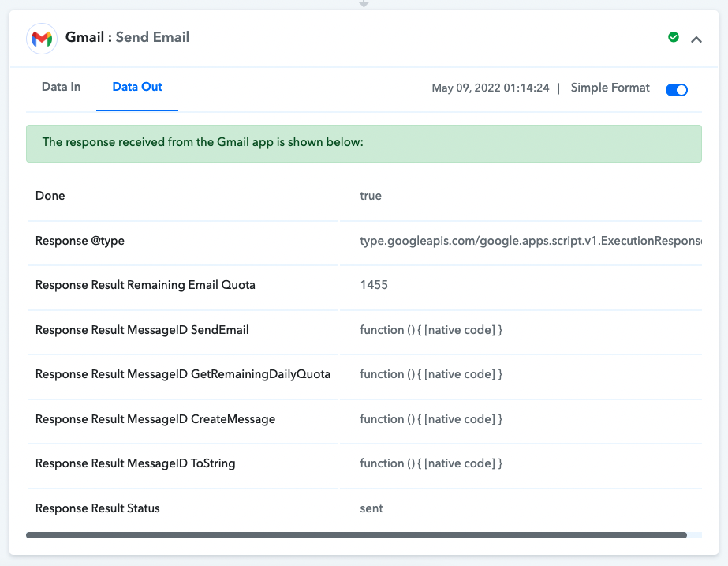This screenshot has width=728, height=566.
Task: Collapse the Gmail Send Email step
Action: click(696, 39)
